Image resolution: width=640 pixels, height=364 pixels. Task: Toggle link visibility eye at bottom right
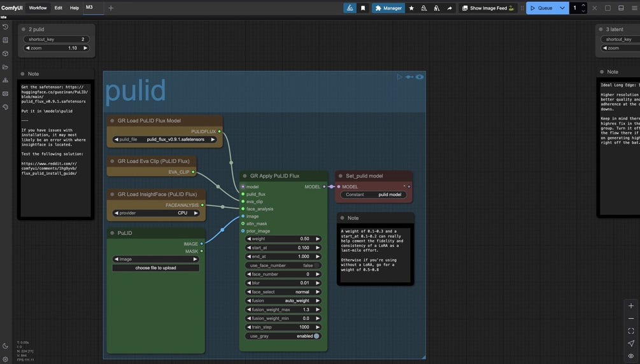[631, 356]
